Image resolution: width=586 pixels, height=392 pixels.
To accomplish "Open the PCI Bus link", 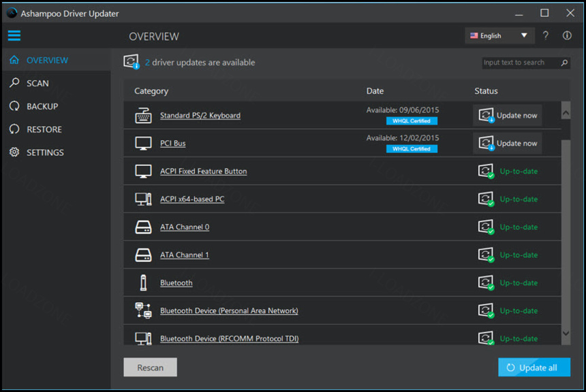I will [x=172, y=144].
